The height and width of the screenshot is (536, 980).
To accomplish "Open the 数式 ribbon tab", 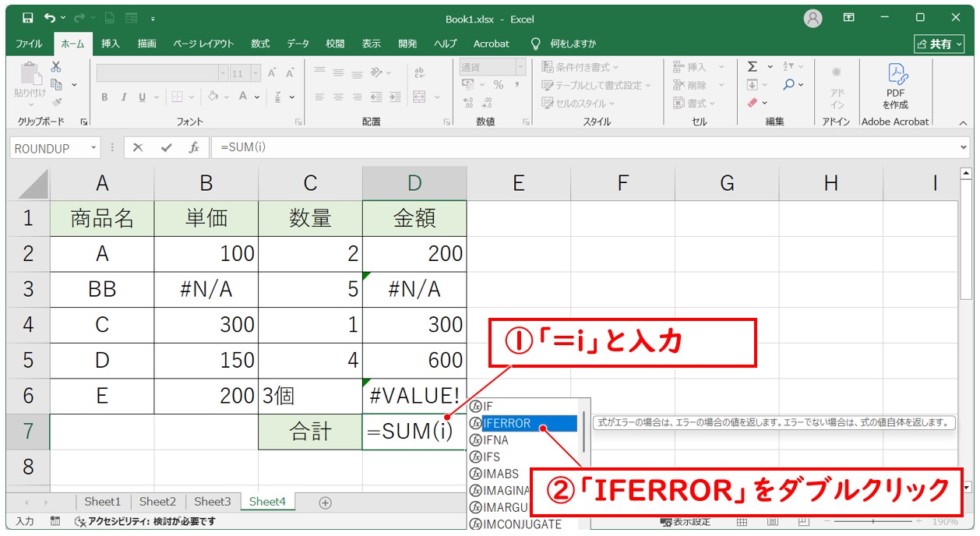I will 260,44.
